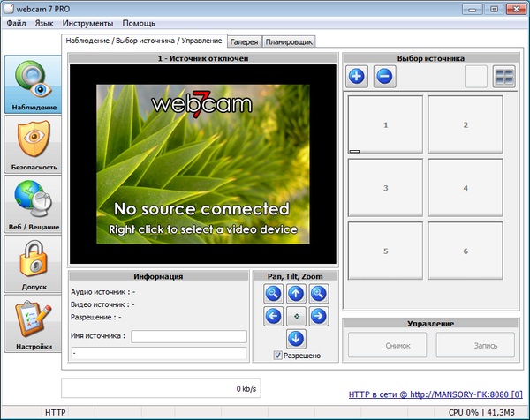Click the blue plus add-source button

(x=358, y=77)
